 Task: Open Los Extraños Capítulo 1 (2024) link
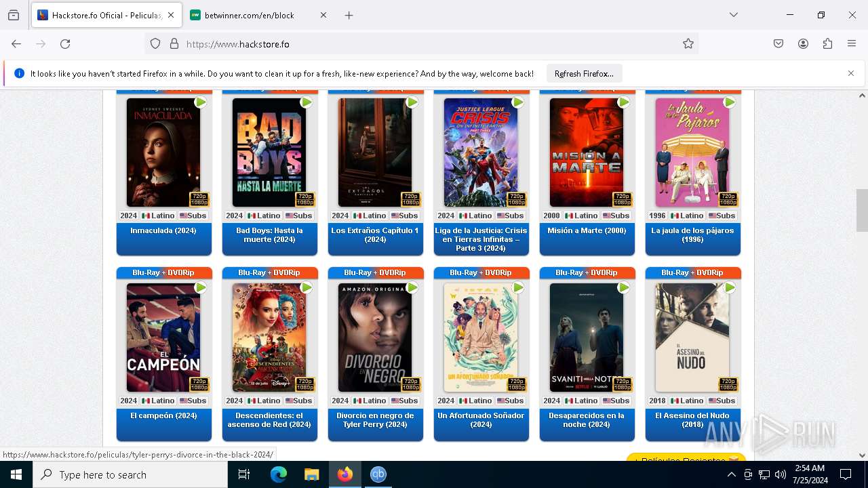tap(375, 235)
